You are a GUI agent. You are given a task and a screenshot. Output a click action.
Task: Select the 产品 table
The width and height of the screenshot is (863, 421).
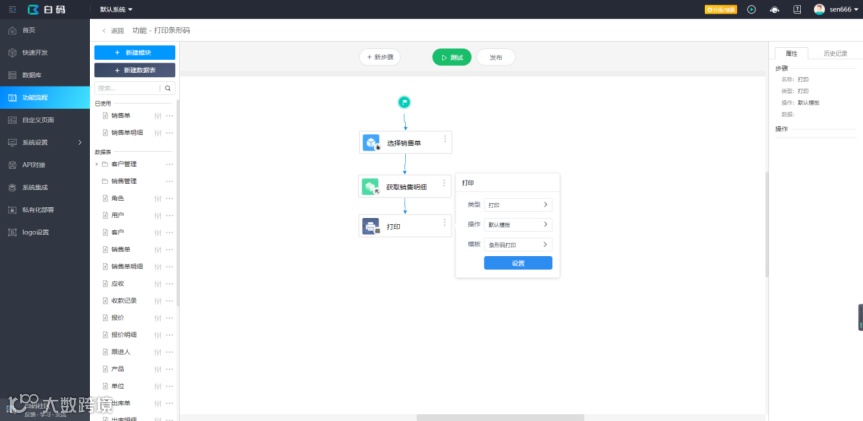117,369
